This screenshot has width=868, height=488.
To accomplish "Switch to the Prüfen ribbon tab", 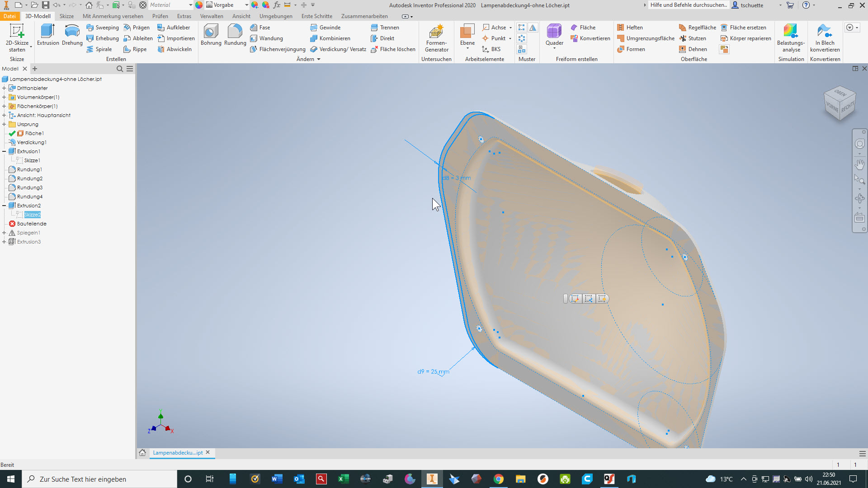I will click(x=160, y=16).
